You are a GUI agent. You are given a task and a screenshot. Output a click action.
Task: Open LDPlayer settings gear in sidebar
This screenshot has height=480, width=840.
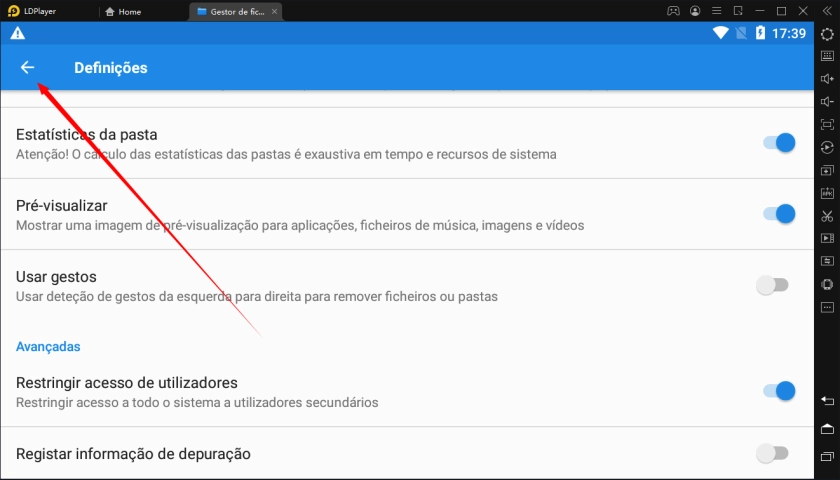point(827,34)
